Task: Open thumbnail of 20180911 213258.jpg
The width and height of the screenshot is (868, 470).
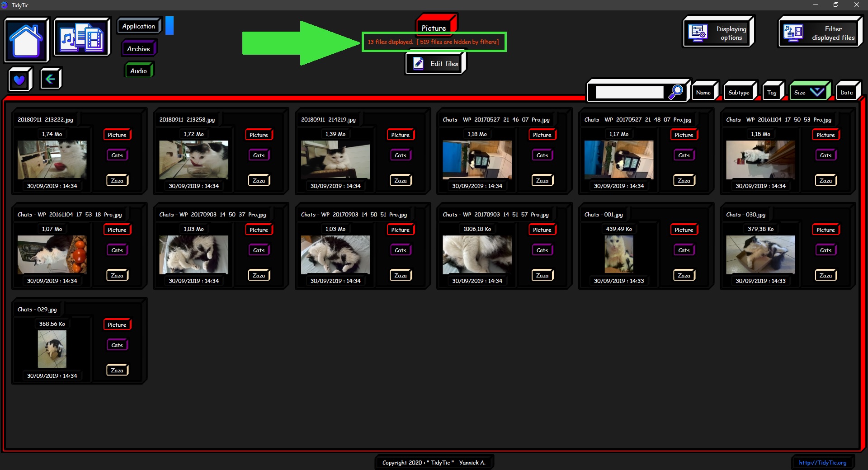Action: [x=193, y=160]
